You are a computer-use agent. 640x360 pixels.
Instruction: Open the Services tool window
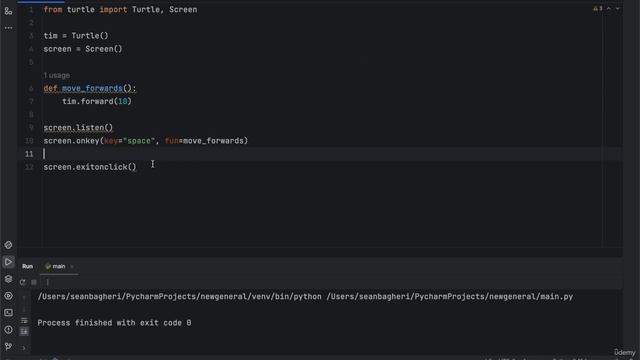[x=8, y=296]
